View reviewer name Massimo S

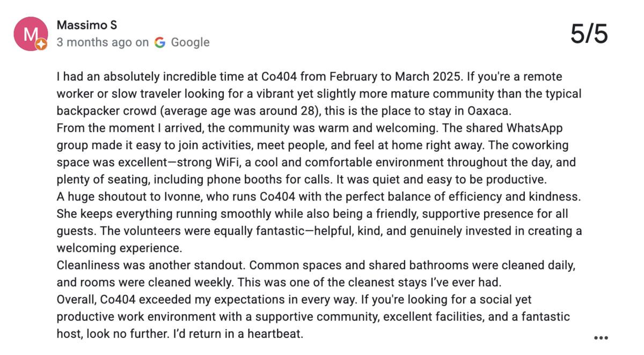click(86, 25)
